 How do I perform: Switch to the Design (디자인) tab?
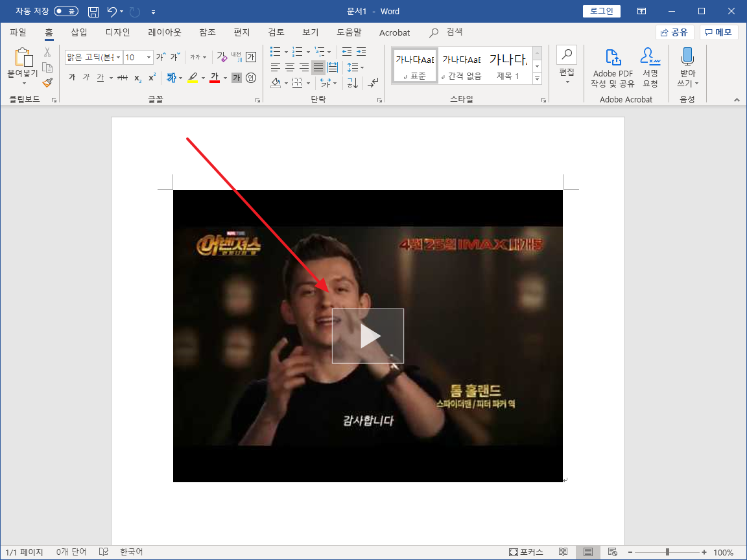point(117,32)
